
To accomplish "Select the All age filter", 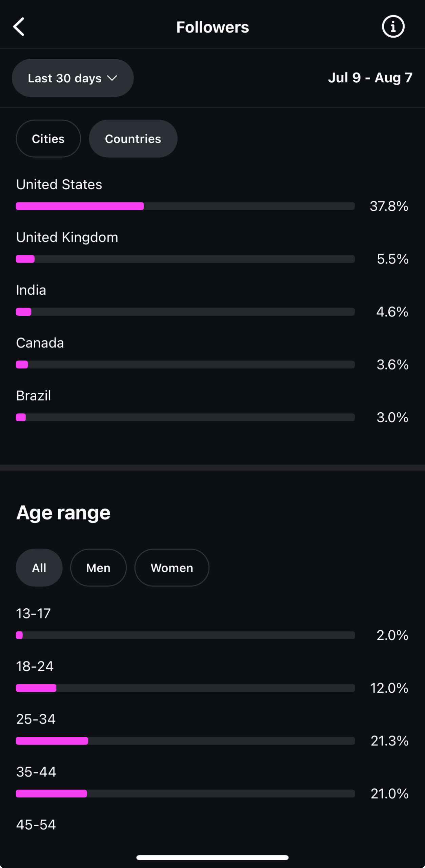I will pos(39,568).
